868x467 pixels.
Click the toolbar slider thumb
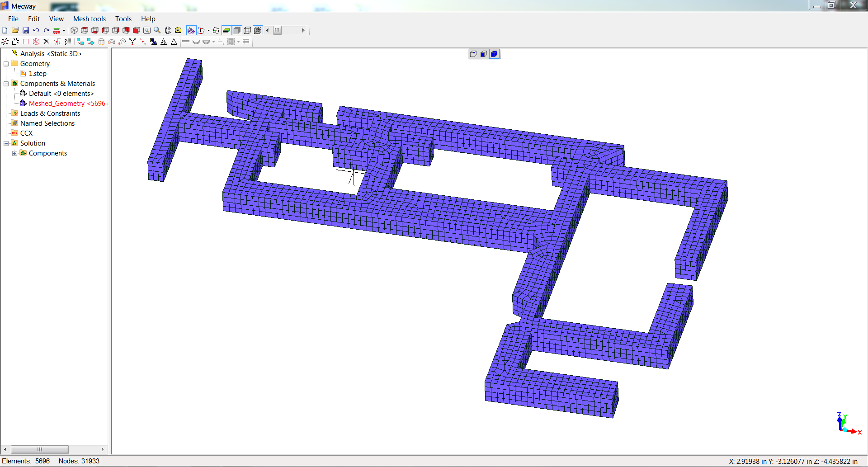coord(277,30)
